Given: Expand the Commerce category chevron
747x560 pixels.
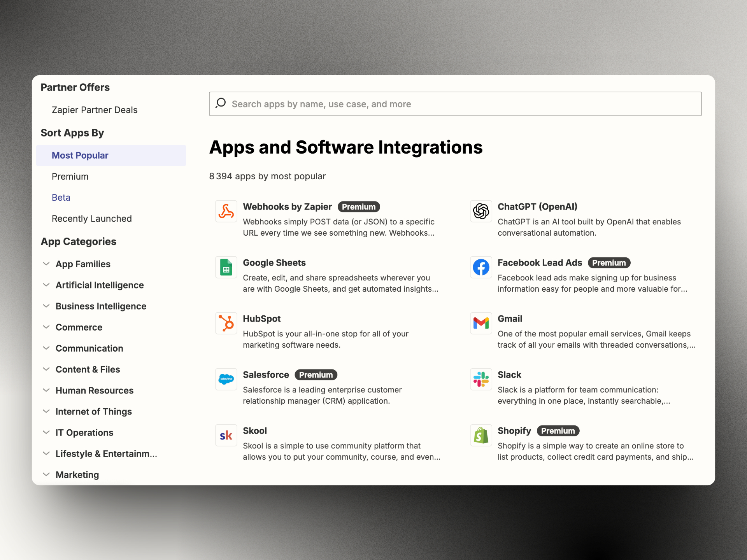Looking at the screenshot, I should pyautogui.click(x=46, y=327).
